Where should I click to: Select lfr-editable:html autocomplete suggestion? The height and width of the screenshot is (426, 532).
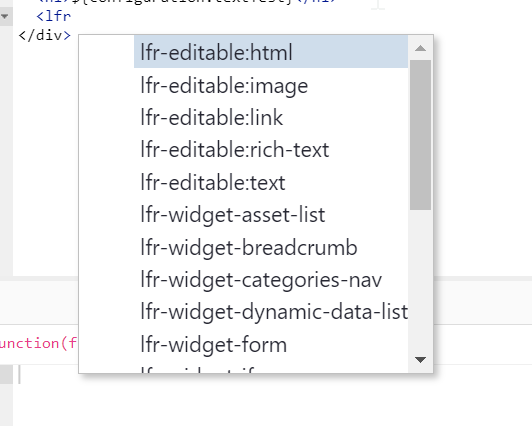[x=271, y=52]
